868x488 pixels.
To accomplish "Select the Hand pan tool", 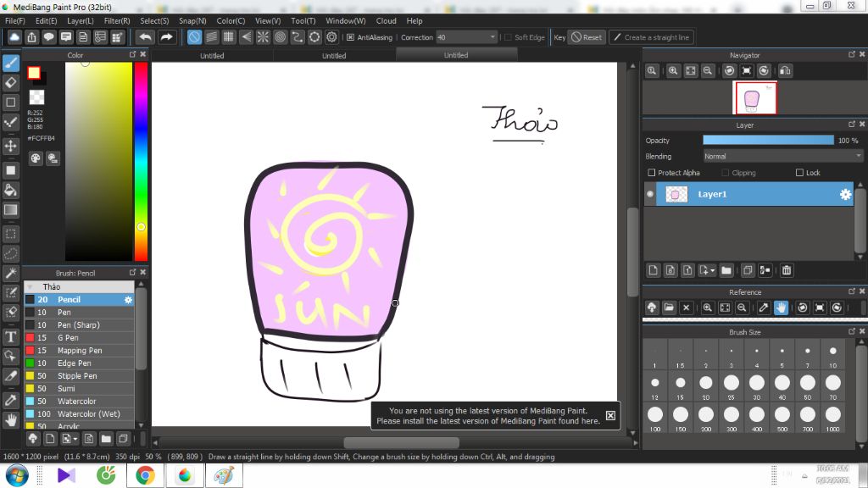I will tap(10, 420).
